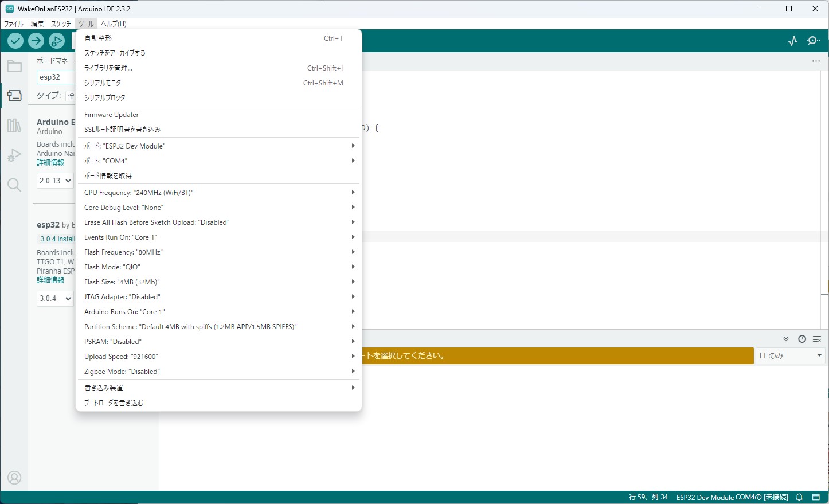Click the serial monitor message input field

click(557, 356)
